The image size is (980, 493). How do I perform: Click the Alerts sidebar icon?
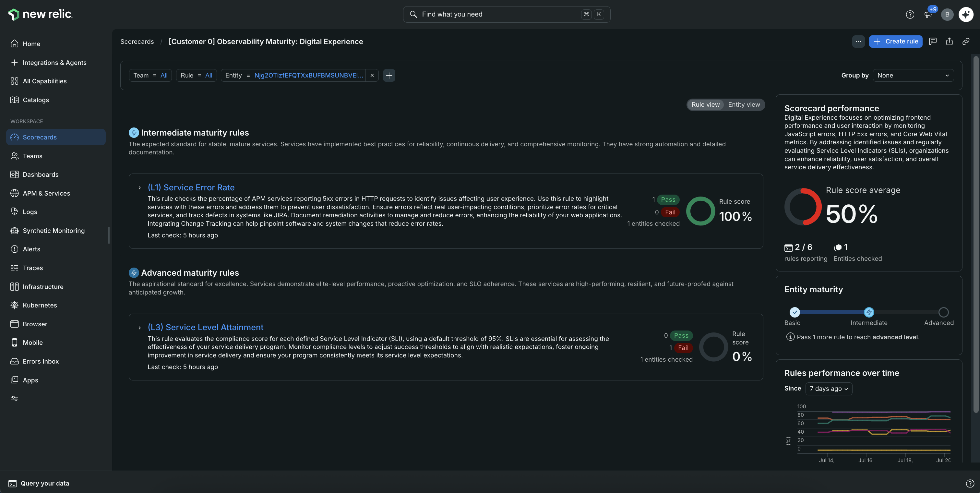pos(15,249)
